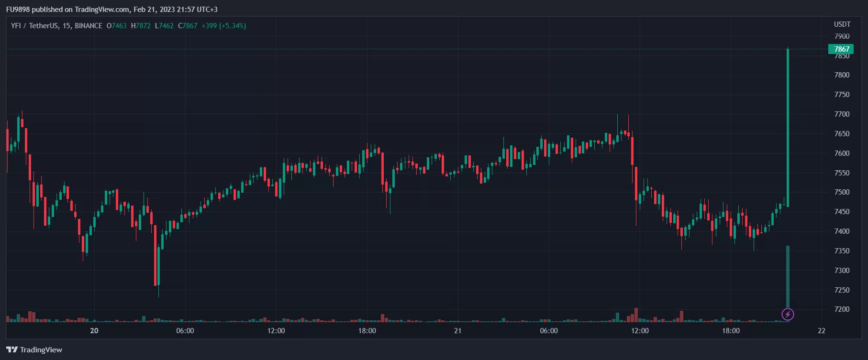Click the TradingView.com published header text
The width and height of the screenshot is (868, 360).
pyautogui.click(x=111, y=9)
